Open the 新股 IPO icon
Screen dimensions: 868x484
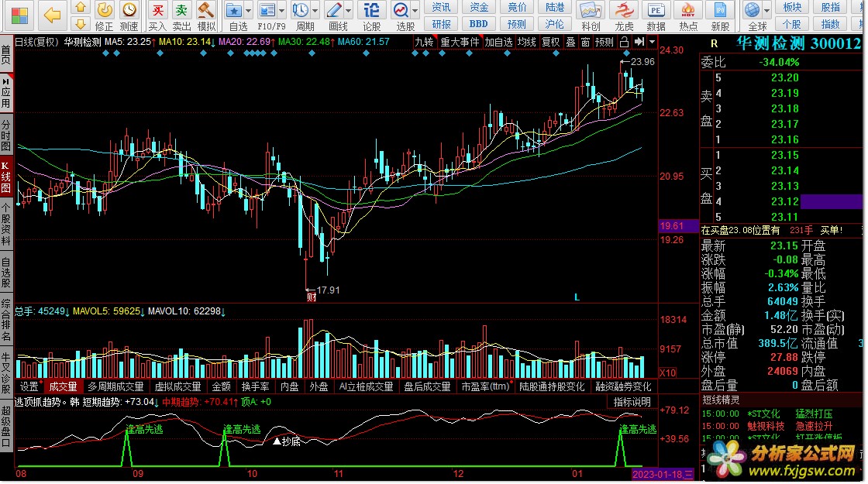(720, 10)
